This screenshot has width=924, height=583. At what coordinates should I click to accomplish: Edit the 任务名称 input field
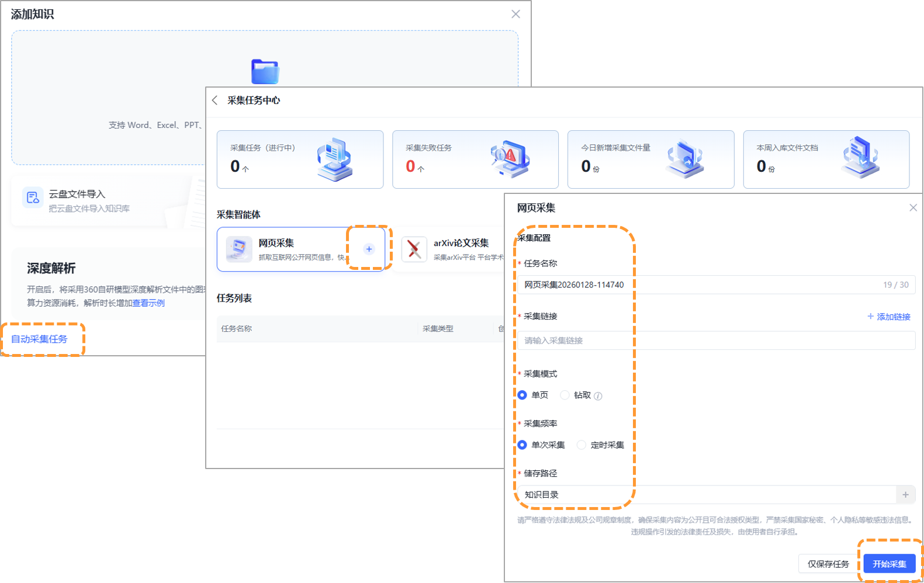click(x=717, y=285)
